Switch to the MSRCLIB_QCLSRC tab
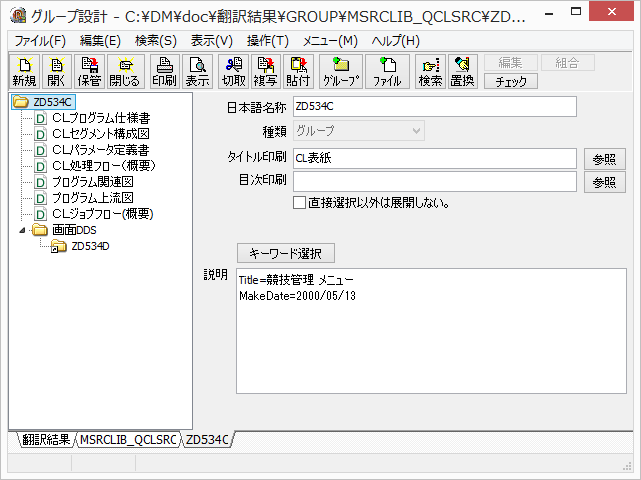 pyautogui.click(x=128, y=440)
